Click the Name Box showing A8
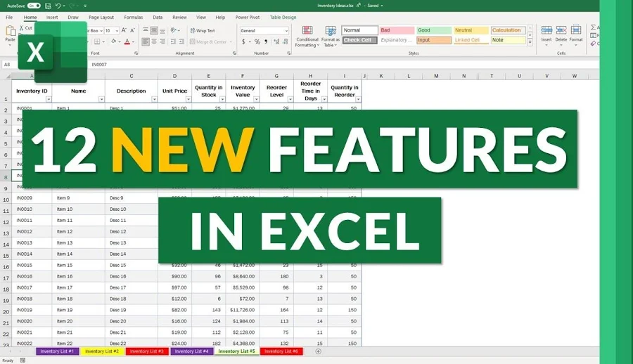The width and height of the screenshot is (633, 364). (10, 65)
